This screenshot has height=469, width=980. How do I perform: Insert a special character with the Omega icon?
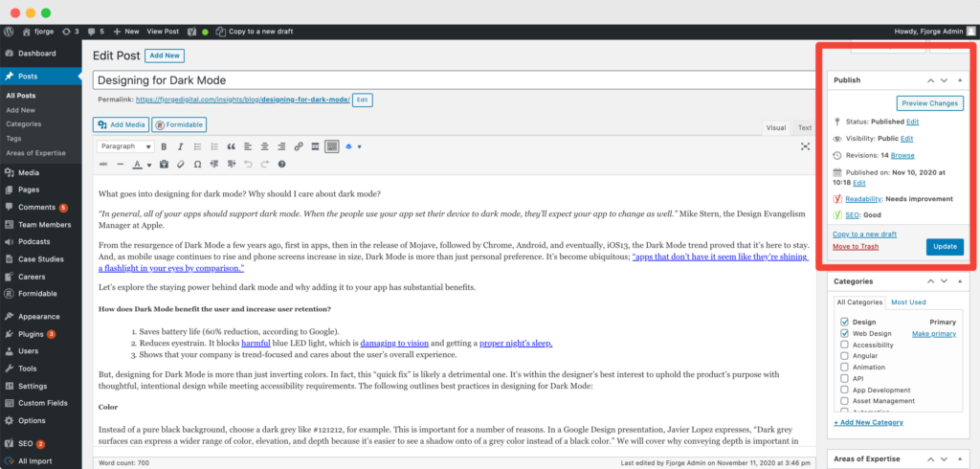point(197,165)
